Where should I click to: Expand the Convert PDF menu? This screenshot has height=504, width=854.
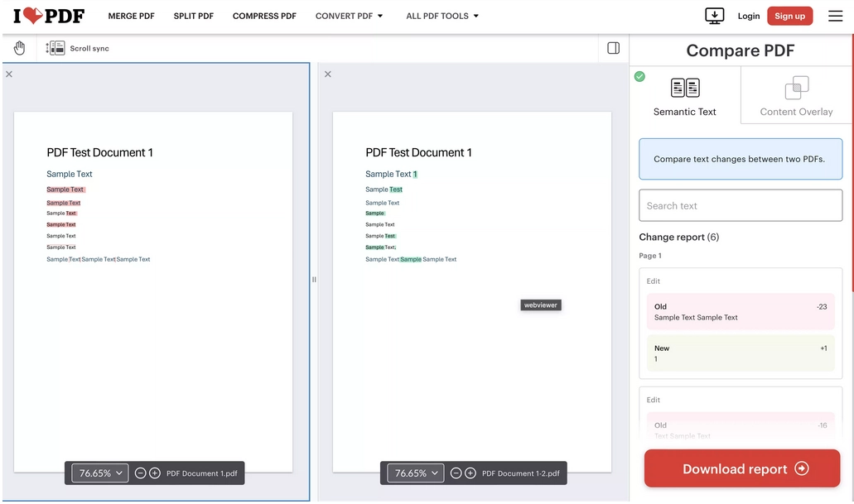pos(349,16)
